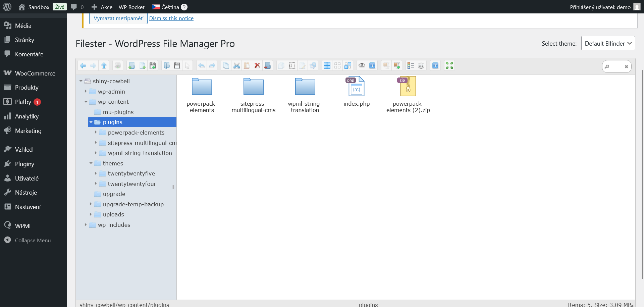Screen dimensions: 644x307
Task: Click the Select all icon
Action: (327, 66)
